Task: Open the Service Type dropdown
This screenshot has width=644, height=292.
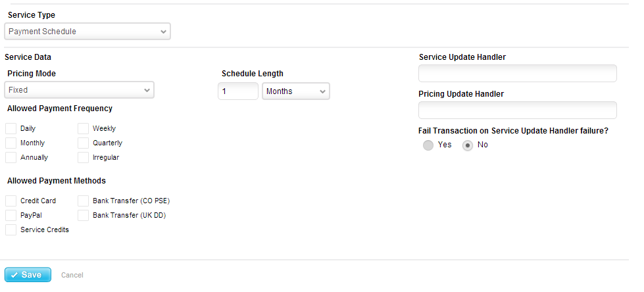Action: pyautogui.click(x=87, y=32)
